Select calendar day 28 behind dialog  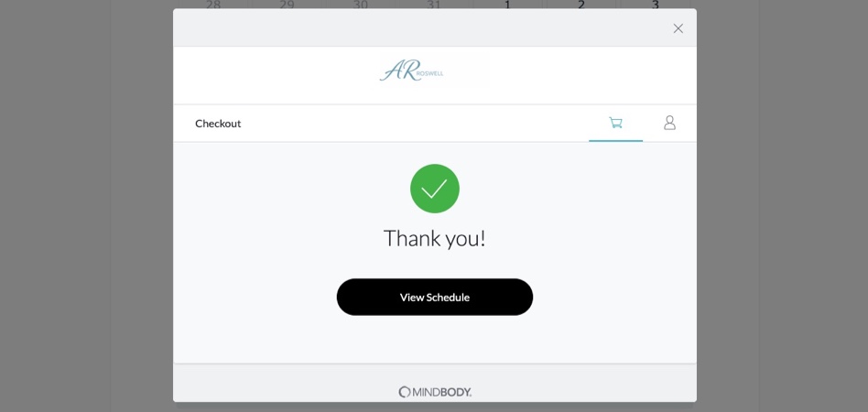click(x=213, y=5)
